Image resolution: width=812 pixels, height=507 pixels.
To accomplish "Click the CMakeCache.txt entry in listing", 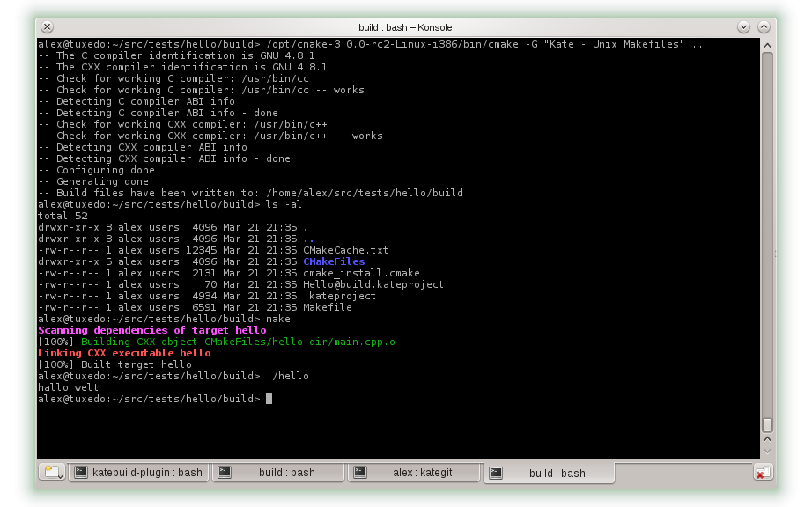I will 344,250.
